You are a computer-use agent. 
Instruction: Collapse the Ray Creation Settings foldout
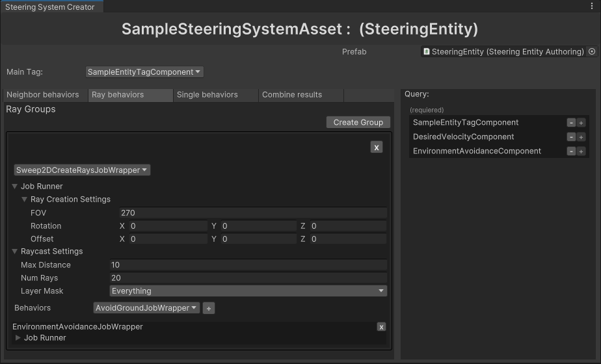25,200
